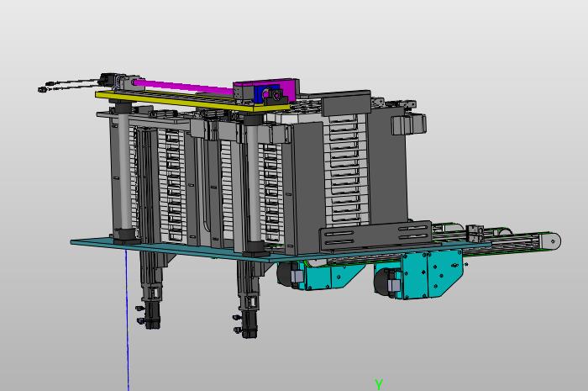Click the green Y axis label
The height and width of the screenshot is (391, 588).
(x=379, y=384)
